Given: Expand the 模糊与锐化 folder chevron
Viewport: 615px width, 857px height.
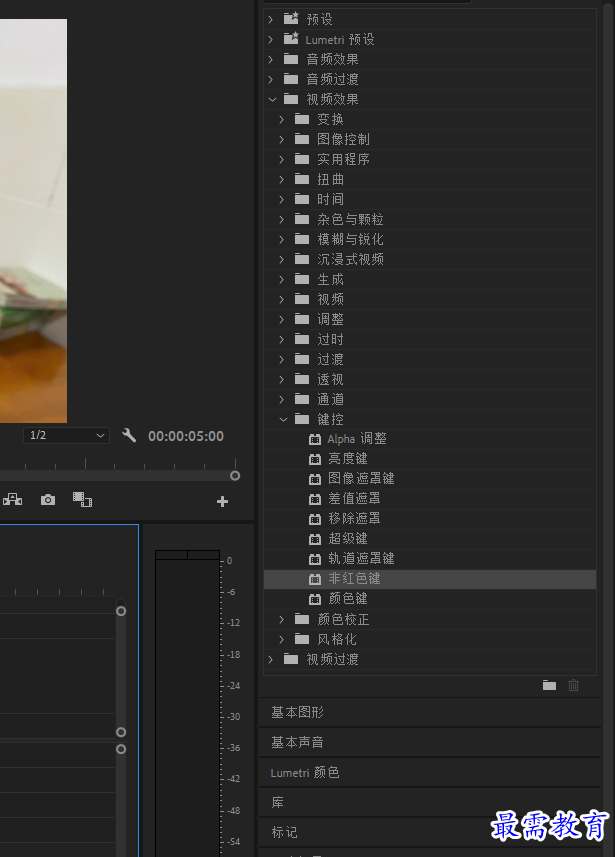Looking at the screenshot, I should (282, 239).
